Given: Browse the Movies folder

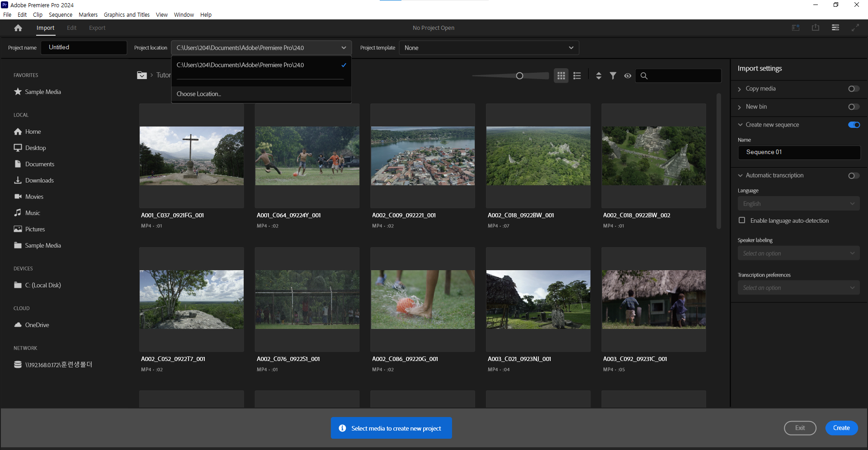Looking at the screenshot, I should click(29, 197).
